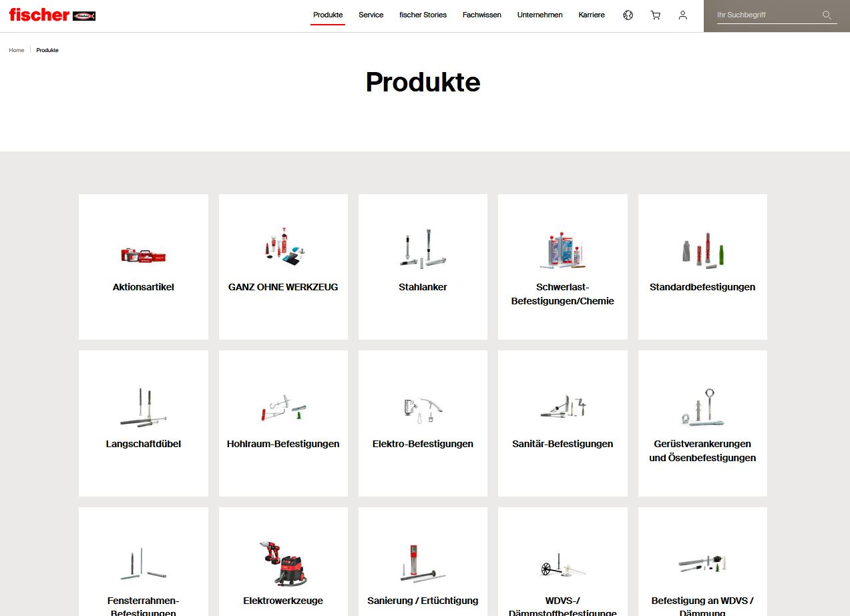
Task: Click the Standardbefestigungen wall plugs image
Action: [702, 250]
